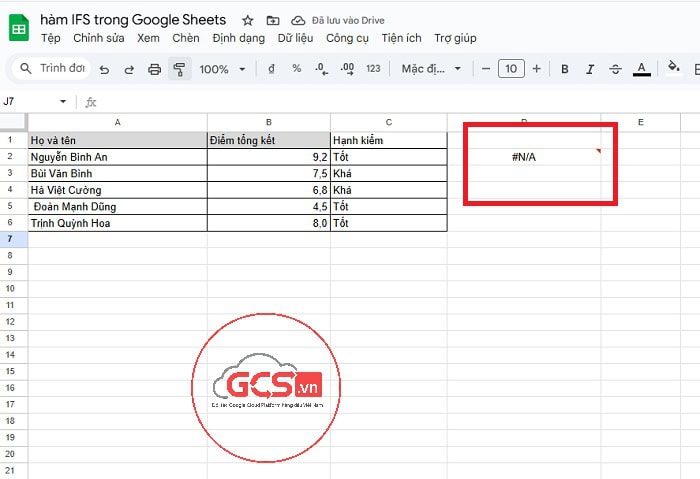Open the Google Sheets home icon

coord(19,28)
